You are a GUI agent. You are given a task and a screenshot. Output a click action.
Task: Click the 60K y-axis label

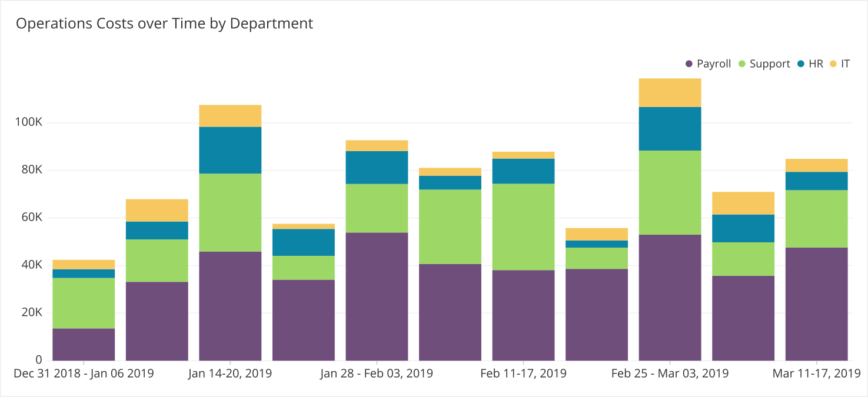[x=32, y=218]
